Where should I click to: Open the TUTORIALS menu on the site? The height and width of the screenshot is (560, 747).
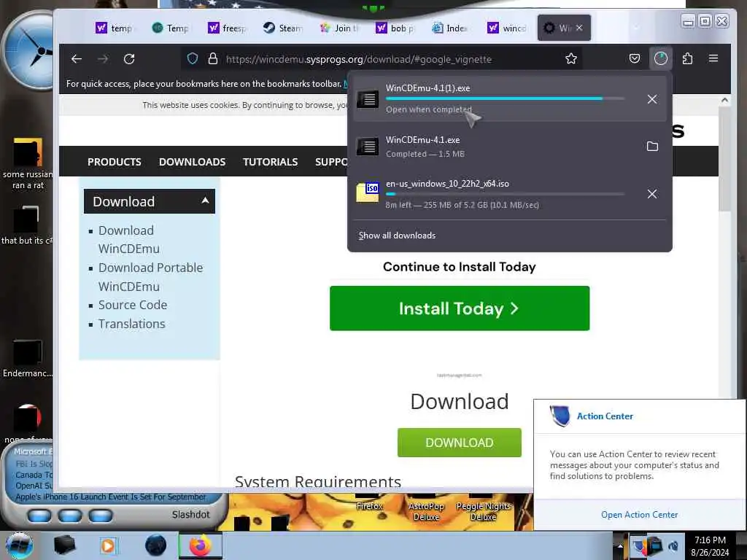pos(270,162)
